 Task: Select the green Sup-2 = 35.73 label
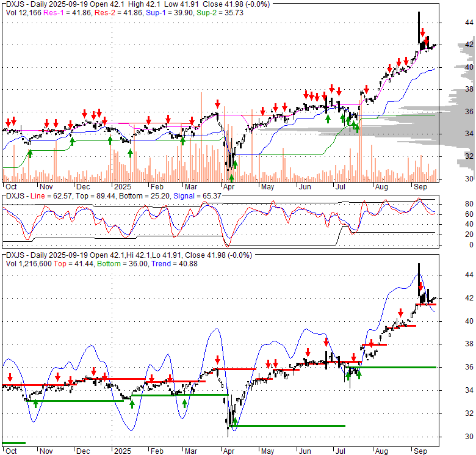coord(220,13)
